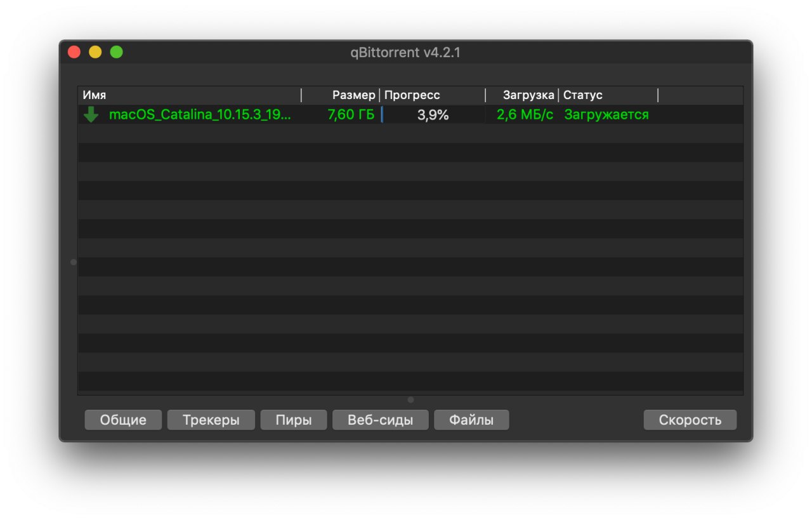Open the Общие tab
Screen dimensions: 812x520
pos(123,420)
